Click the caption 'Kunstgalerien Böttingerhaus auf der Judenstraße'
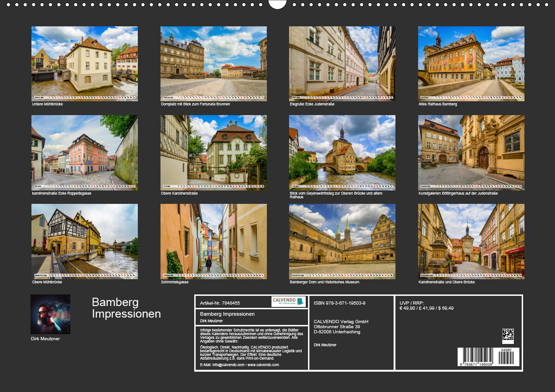This screenshot has width=555, height=392. click(x=458, y=193)
